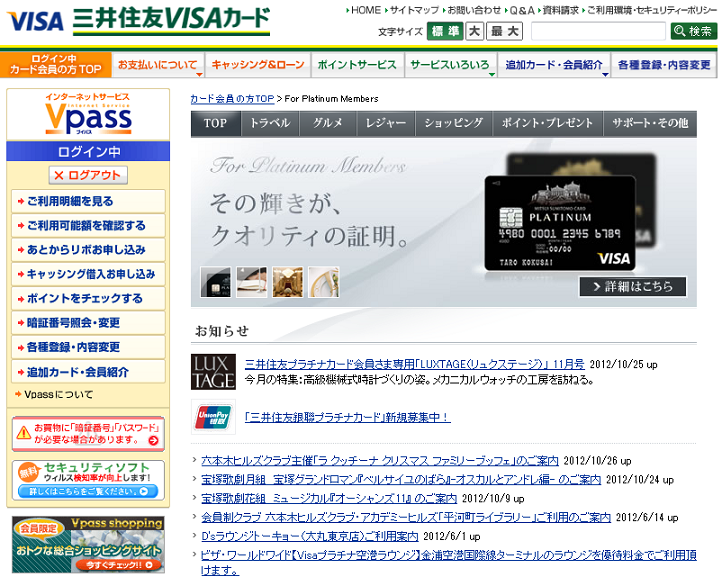
Task: Open キャッシング借入お申し込み in sidebar
Action: (88, 274)
